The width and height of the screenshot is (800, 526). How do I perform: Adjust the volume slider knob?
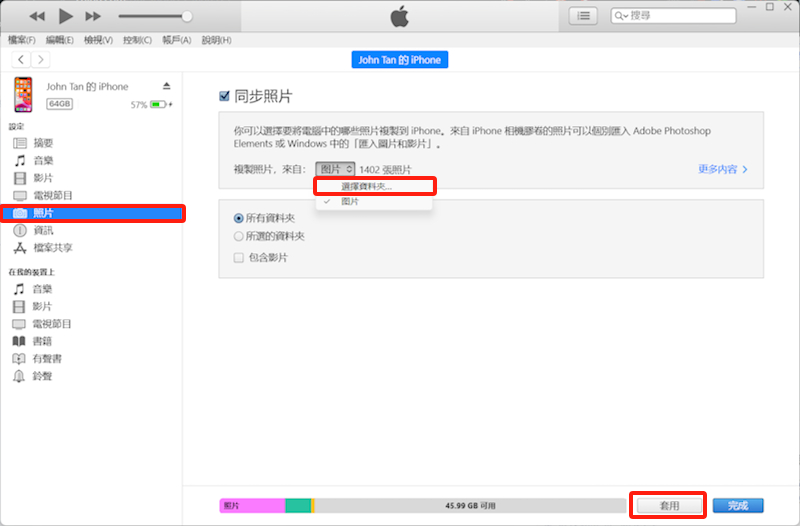187,16
